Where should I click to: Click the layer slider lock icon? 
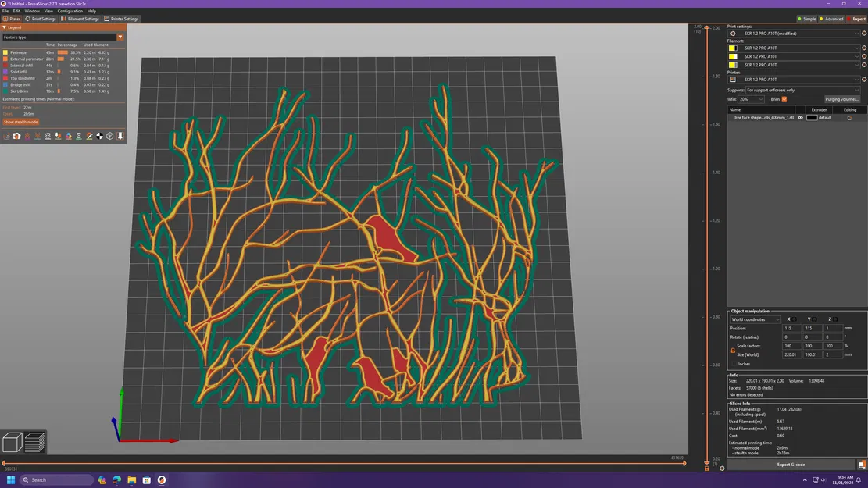(707, 468)
